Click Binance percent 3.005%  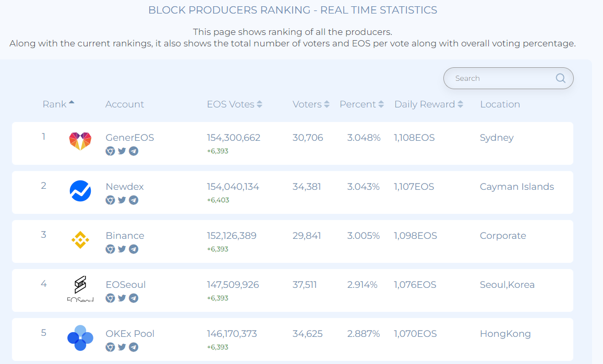click(364, 236)
